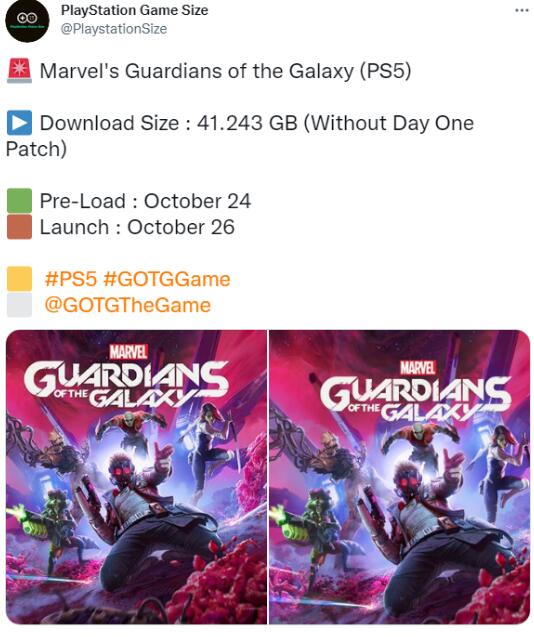Open the PlayStation Game Size profile avatar

tap(27, 20)
